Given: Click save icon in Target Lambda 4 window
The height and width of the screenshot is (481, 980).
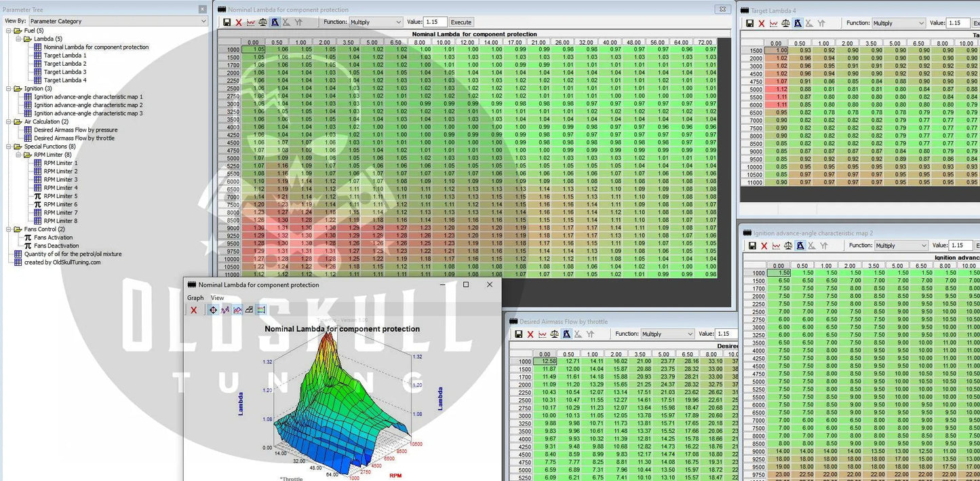Looking at the screenshot, I should tap(749, 23).
